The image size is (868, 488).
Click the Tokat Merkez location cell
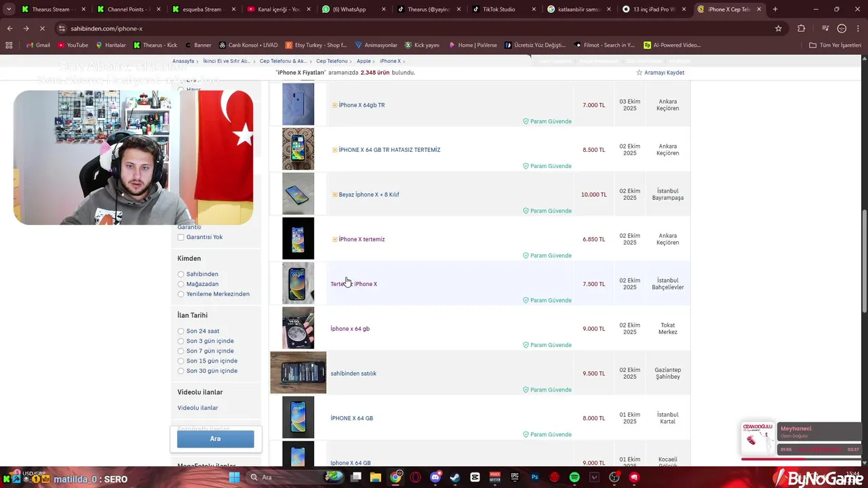[x=668, y=329]
